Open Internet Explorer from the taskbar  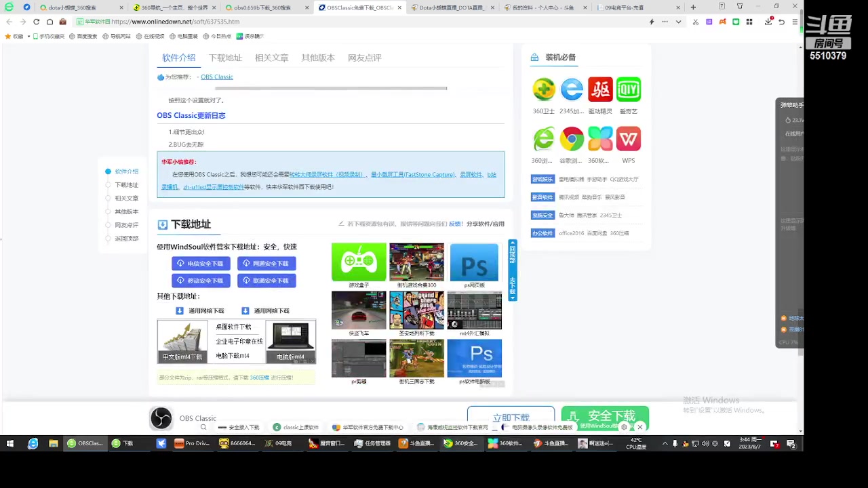[33, 443]
